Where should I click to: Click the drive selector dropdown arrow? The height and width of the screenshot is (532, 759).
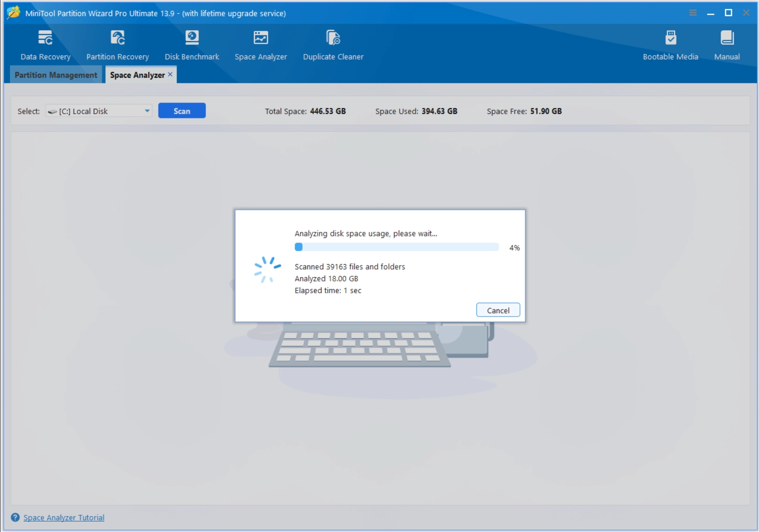coord(147,111)
